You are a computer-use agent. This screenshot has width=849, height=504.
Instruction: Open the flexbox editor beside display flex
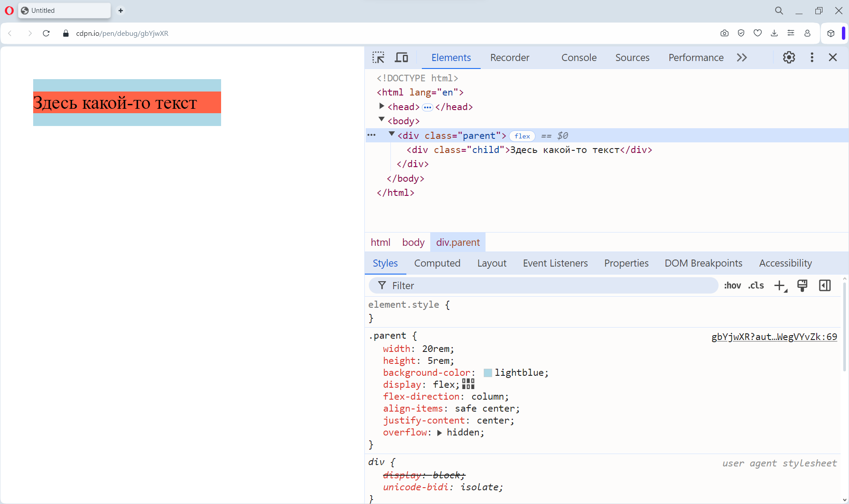[x=467, y=384]
